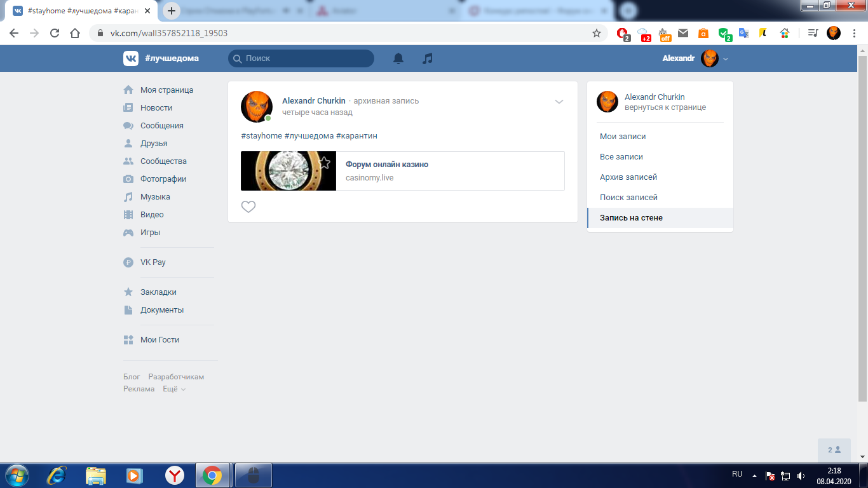Select Запись на стене in right panel
The width and height of the screenshot is (868, 488).
660,218
